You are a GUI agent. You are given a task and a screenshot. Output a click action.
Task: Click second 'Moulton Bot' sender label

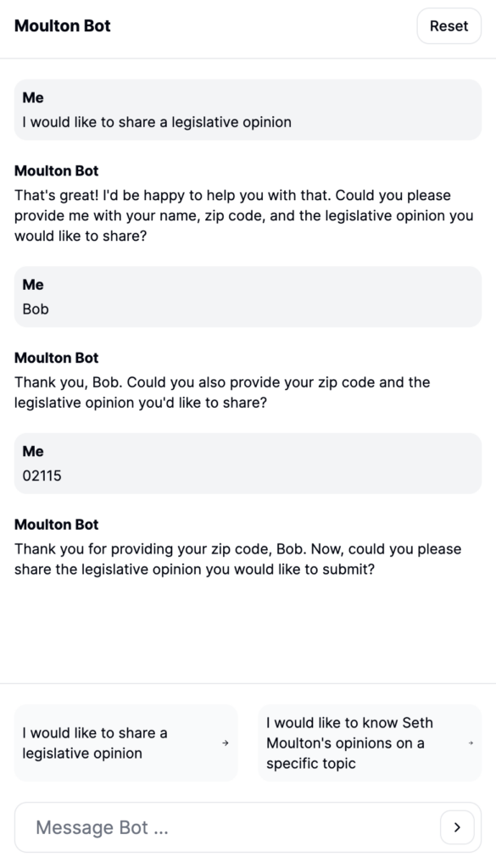click(57, 358)
